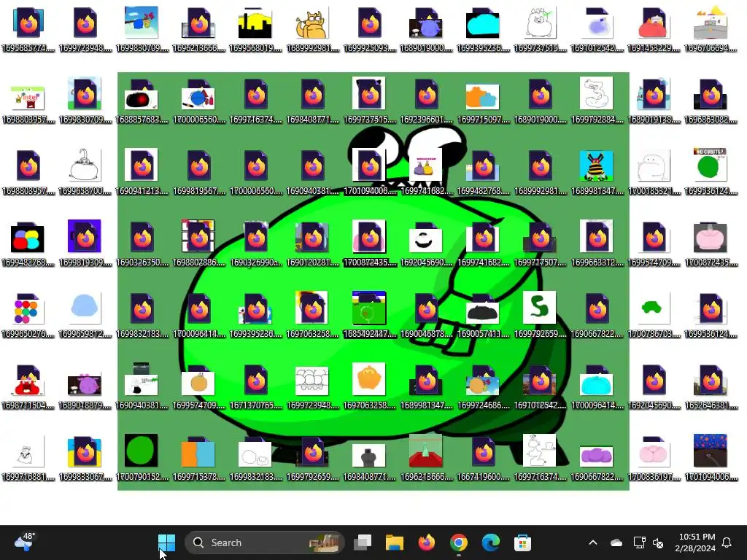Launch Firefox from the taskbar
Image resolution: width=747 pixels, height=560 pixels.
[426, 542]
